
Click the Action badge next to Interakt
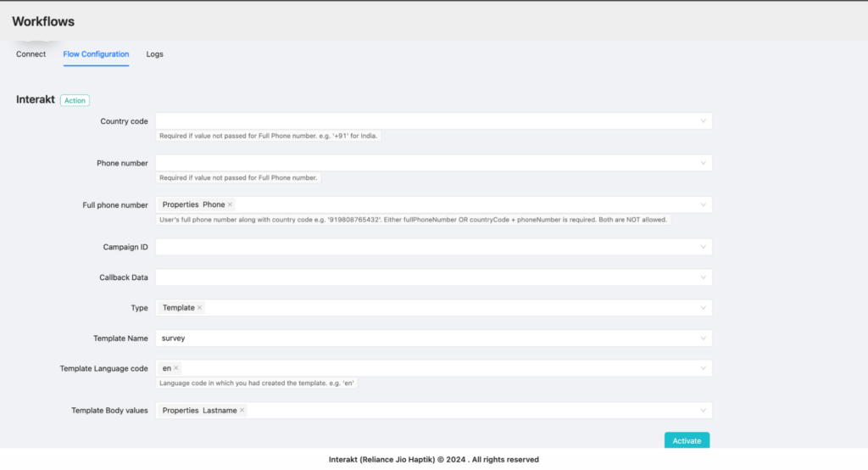click(75, 100)
